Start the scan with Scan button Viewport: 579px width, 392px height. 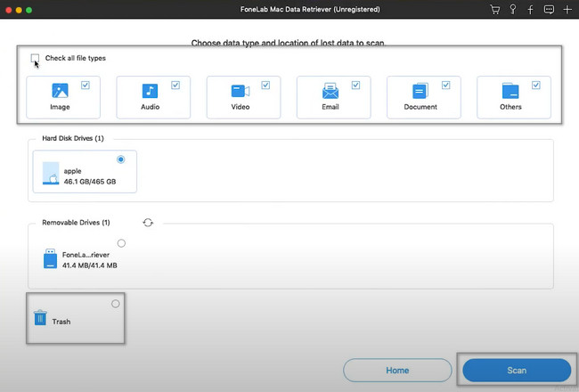click(x=517, y=371)
